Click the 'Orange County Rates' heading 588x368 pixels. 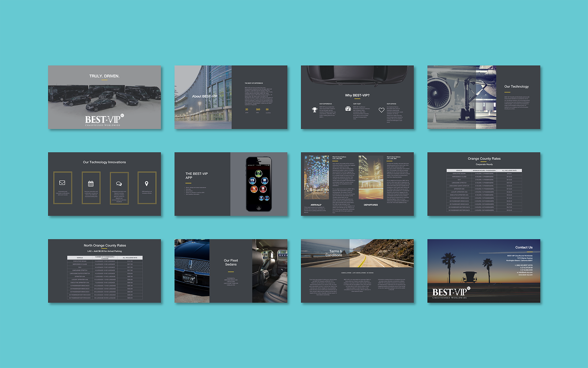coord(484,159)
